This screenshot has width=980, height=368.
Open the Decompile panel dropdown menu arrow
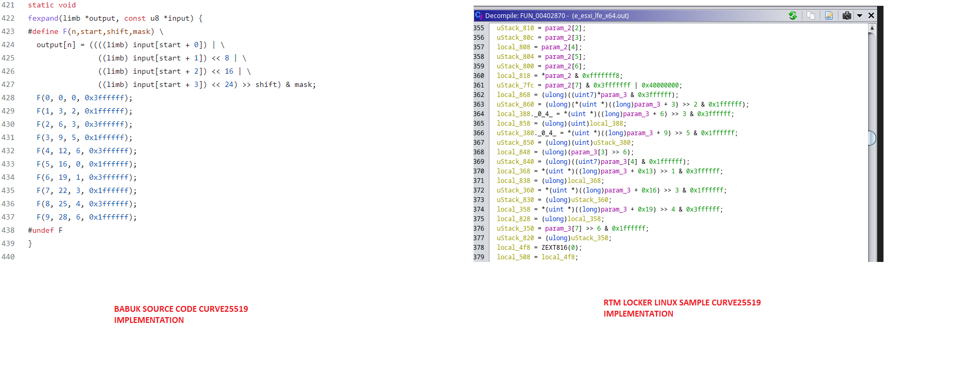click(x=860, y=15)
